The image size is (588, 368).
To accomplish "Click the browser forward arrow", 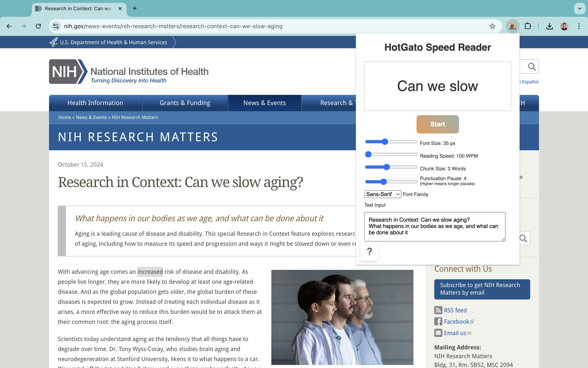I will pyautogui.click(x=23, y=26).
